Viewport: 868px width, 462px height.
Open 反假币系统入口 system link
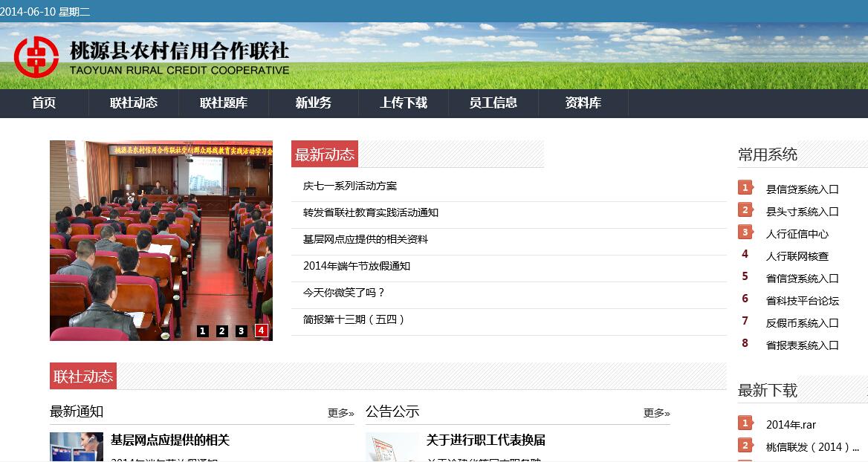(803, 323)
